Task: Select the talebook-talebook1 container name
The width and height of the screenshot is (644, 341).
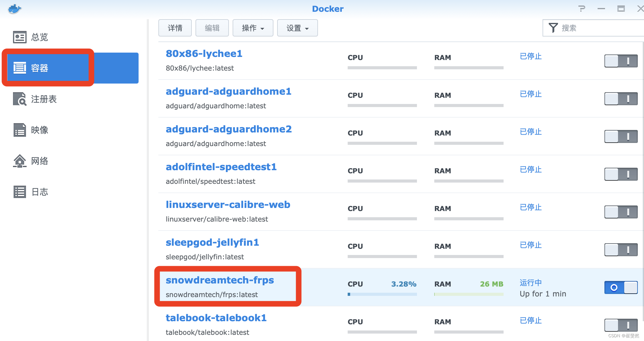Action: pyautogui.click(x=216, y=318)
